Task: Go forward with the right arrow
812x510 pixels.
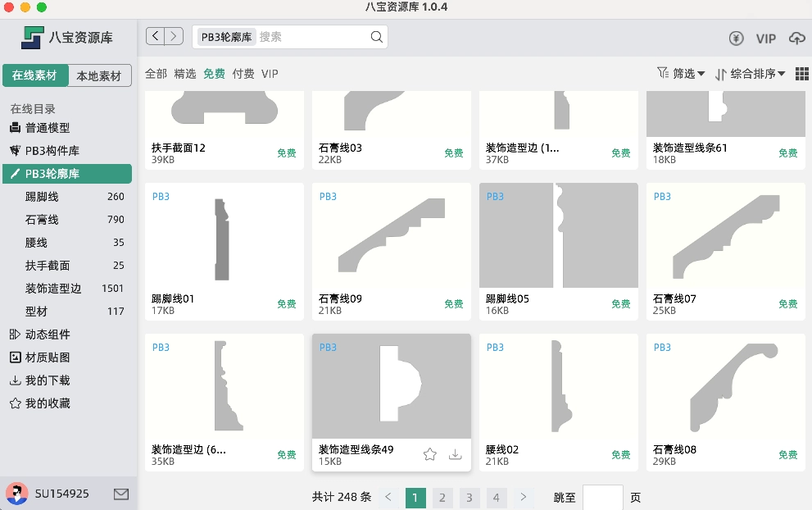Action: tap(174, 36)
